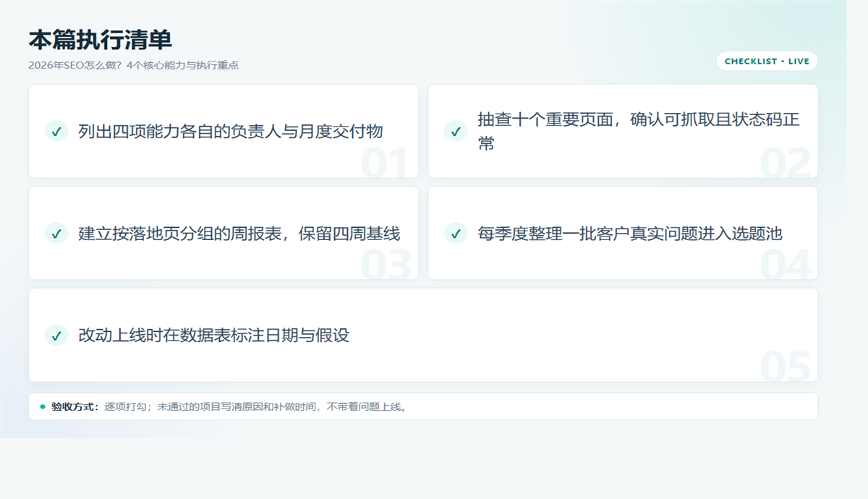Click the checkmark beside 改动上线时在数据表标注日期

click(56, 335)
